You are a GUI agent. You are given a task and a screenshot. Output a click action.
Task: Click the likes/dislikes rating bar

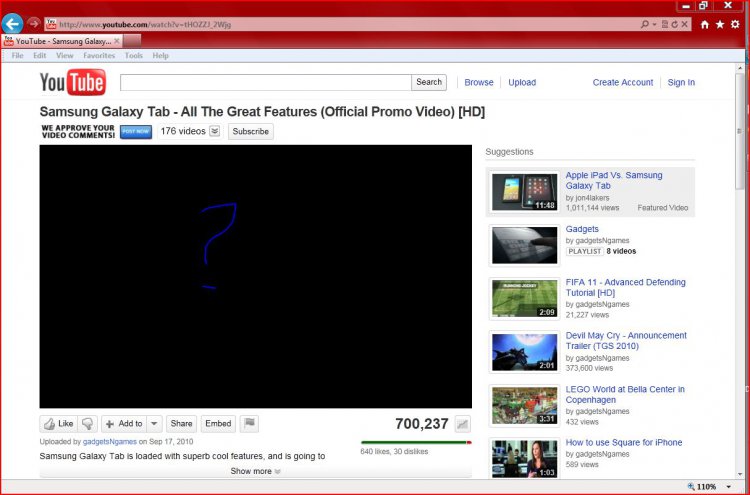point(416,443)
